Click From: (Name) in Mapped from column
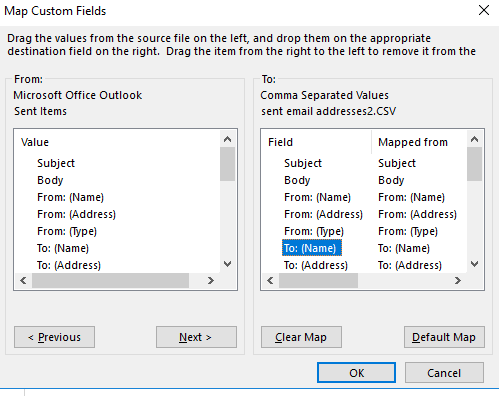Viewport: 499px width, 396px height. click(x=411, y=197)
